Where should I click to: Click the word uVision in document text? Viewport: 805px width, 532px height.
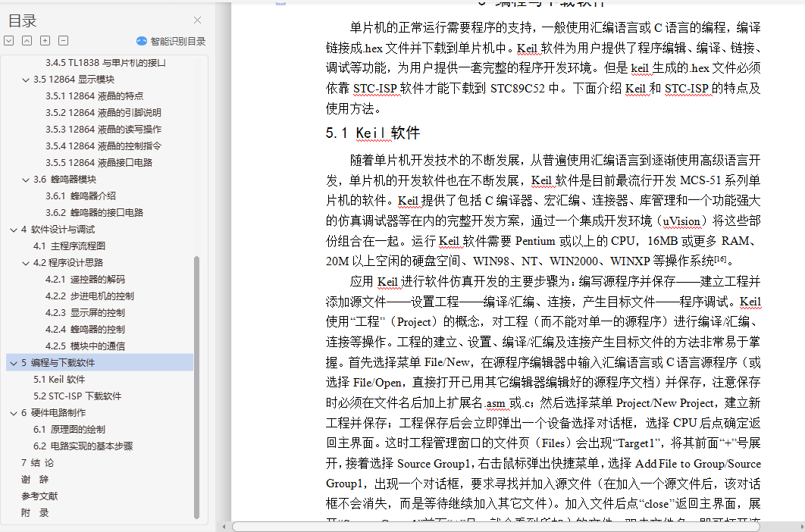[681, 221]
